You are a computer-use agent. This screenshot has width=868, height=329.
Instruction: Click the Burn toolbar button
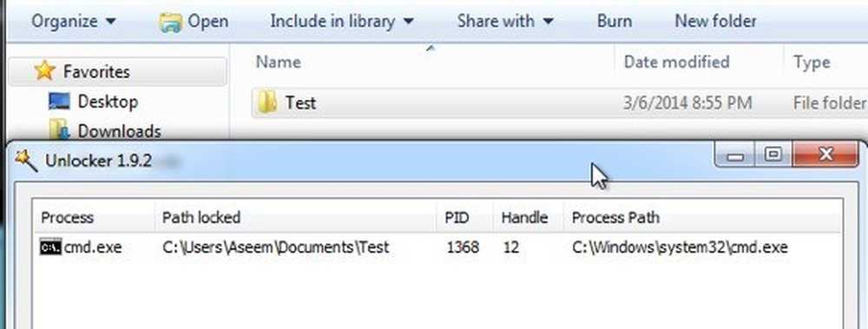[x=614, y=22]
